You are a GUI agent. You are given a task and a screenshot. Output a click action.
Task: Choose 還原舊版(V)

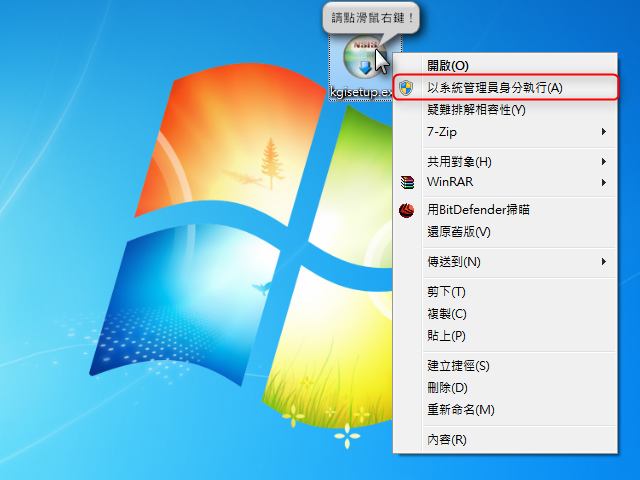[x=505, y=232]
